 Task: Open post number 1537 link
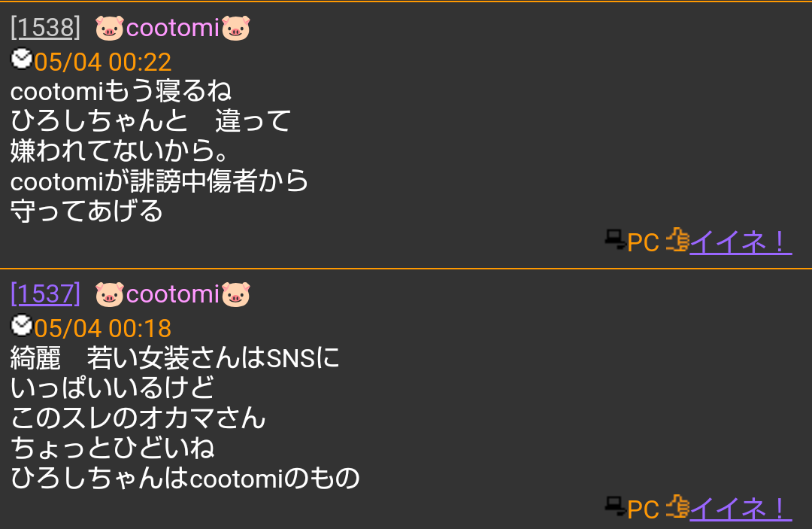[x=46, y=294]
